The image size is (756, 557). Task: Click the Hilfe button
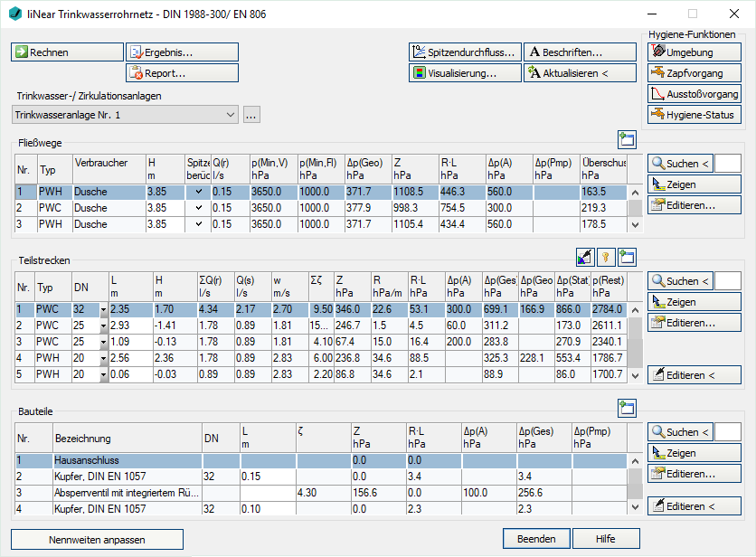click(606, 539)
